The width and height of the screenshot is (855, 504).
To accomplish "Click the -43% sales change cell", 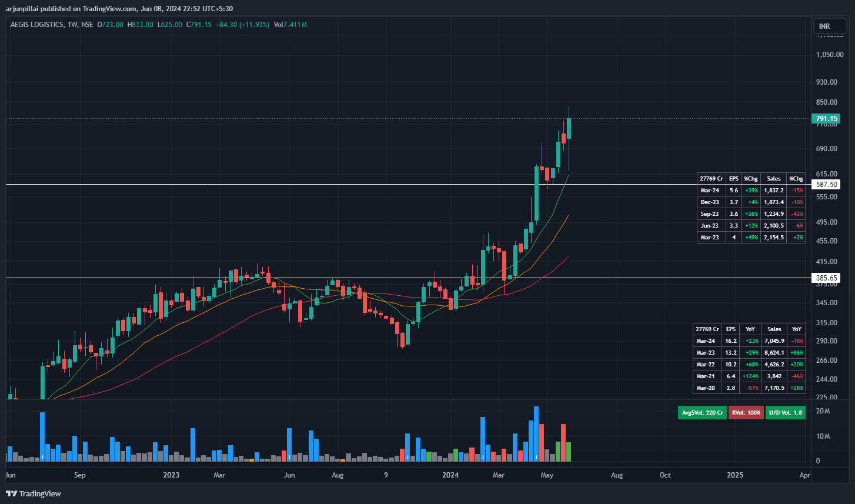I will coord(796,214).
